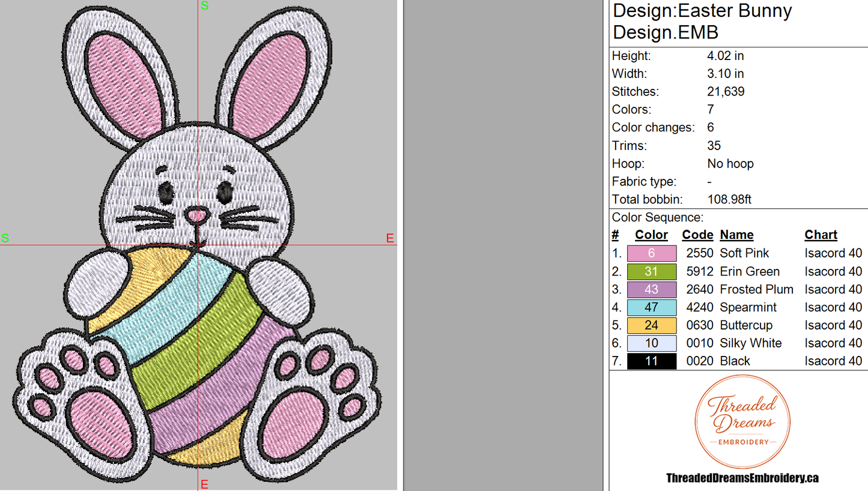
Task: Open the ThreadedDreamsEmbroidery.ca website text
Action: (x=742, y=478)
